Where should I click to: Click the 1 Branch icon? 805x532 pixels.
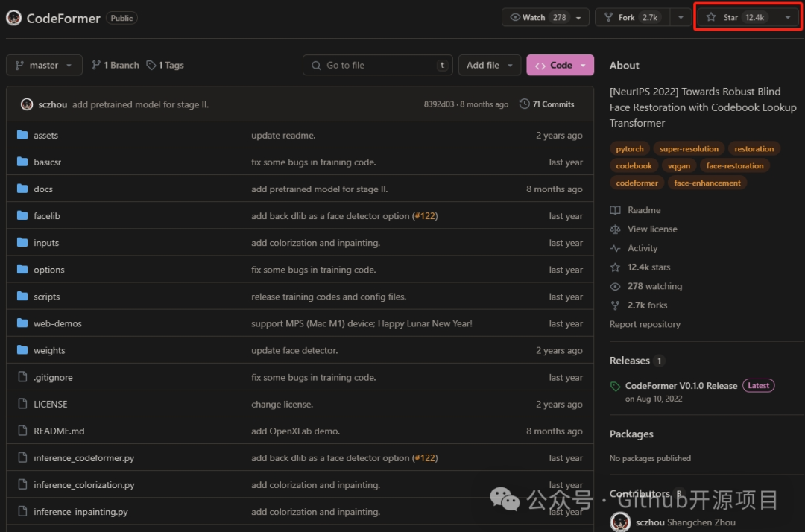point(96,65)
